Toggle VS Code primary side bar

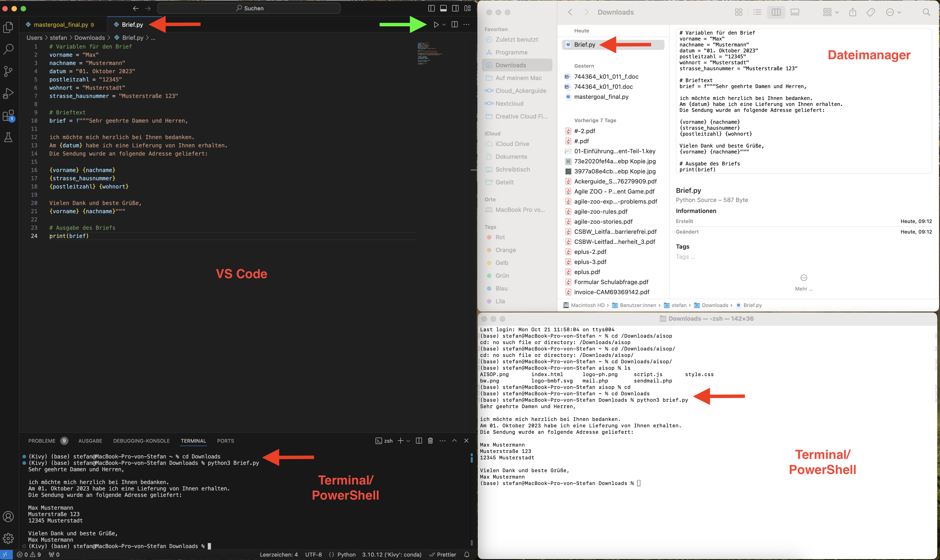[432, 8]
